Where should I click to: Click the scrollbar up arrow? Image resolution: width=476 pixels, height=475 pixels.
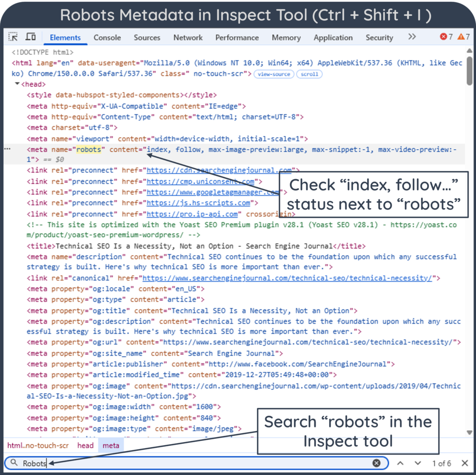coord(469,50)
